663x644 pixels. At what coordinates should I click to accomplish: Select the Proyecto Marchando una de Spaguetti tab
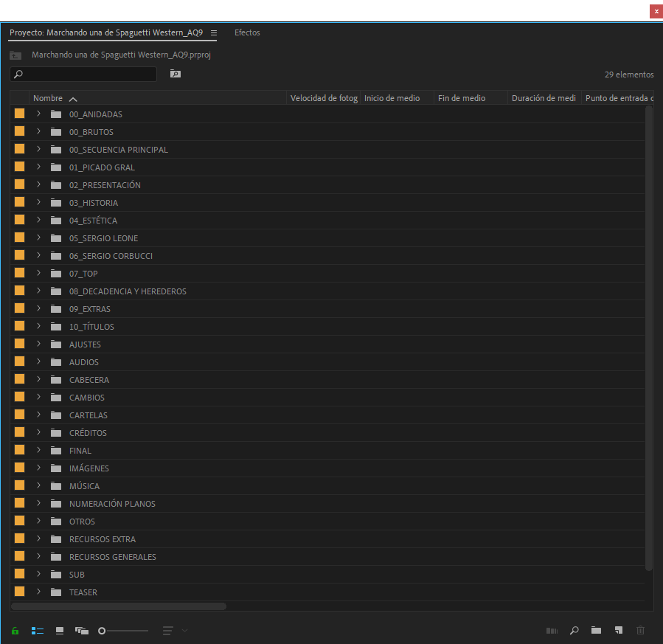pyautogui.click(x=106, y=32)
